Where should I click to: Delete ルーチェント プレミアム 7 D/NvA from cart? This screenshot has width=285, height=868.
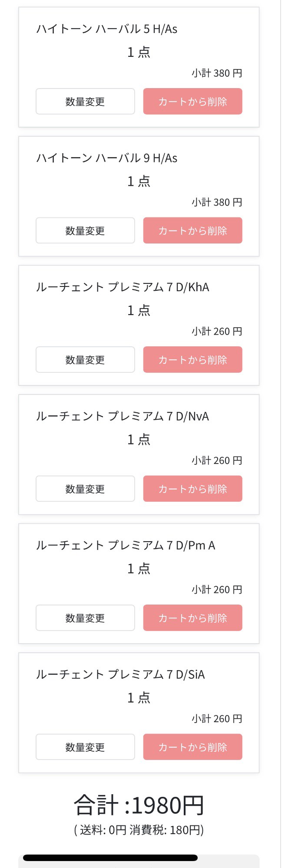[192, 489]
